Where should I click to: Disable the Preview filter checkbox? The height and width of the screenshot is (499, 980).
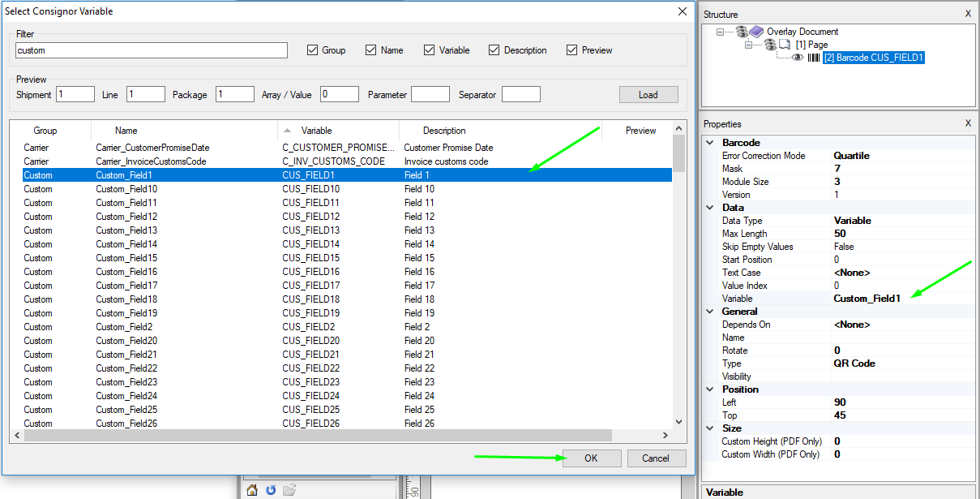(x=572, y=50)
